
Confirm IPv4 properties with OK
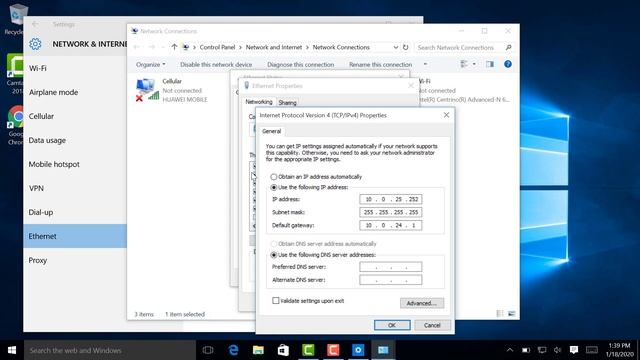tap(392, 325)
